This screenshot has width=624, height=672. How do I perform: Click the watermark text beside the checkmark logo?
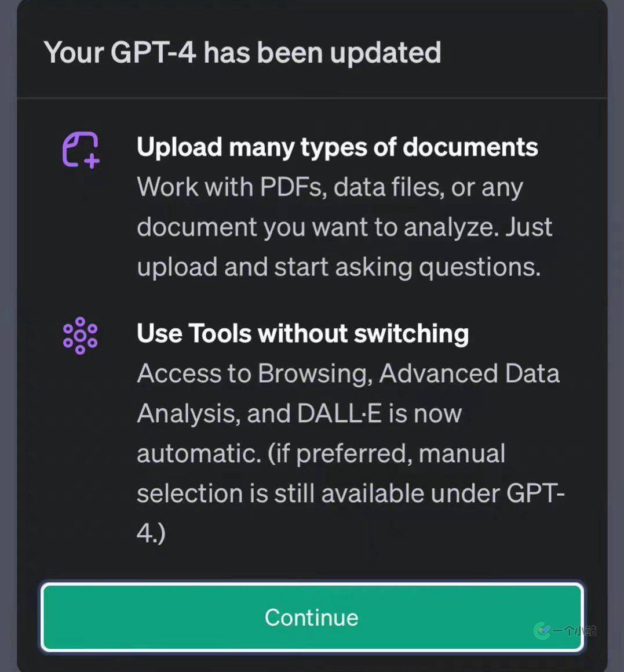[x=574, y=631]
